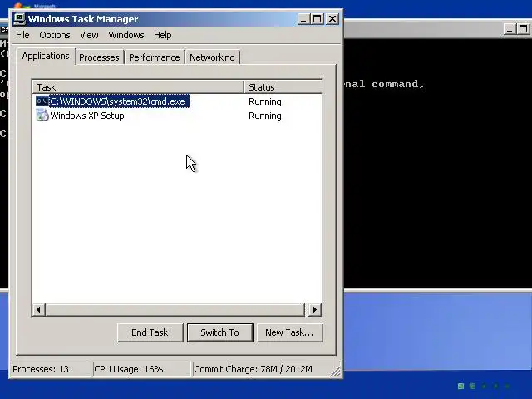
Task: Open the Help menu
Action: 163,35
